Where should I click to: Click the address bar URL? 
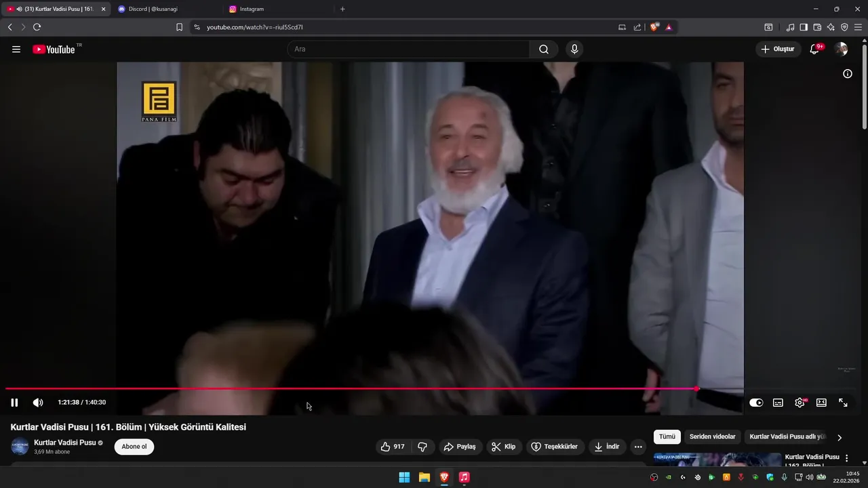click(x=255, y=27)
